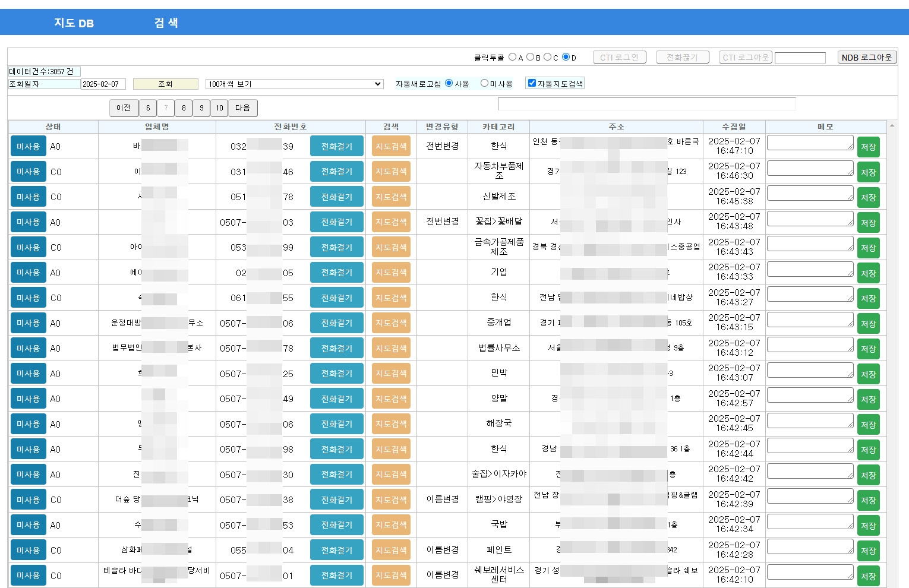Screen dimensions: 909x588
Task: Go to page 8
Action: tap(184, 108)
